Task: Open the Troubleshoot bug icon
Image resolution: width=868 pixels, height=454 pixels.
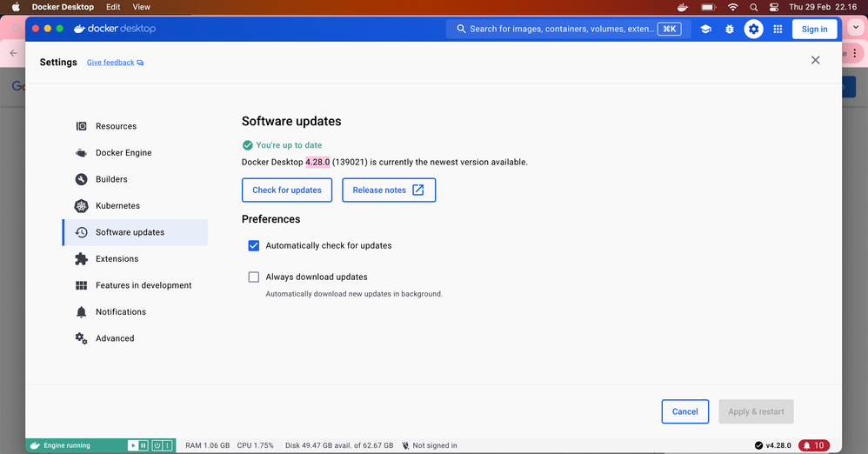Action: coord(730,29)
